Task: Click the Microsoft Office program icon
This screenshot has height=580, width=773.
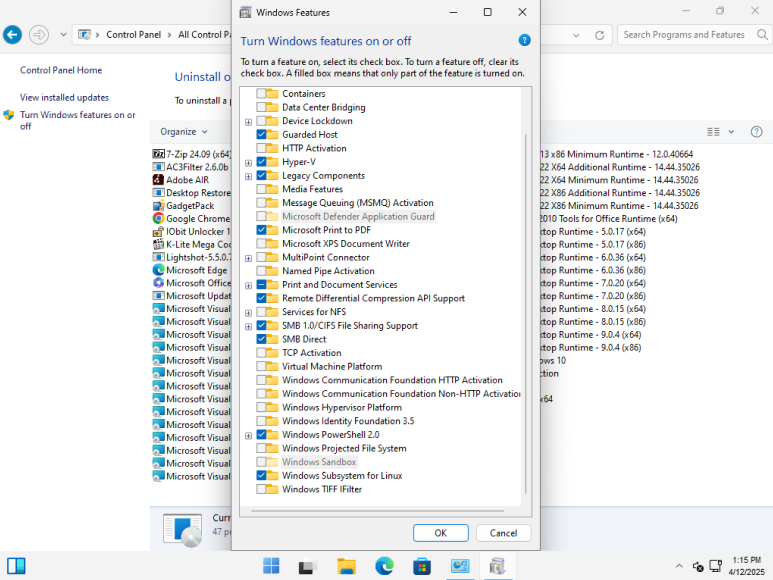Action: pyautogui.click(x=158, y=283)
